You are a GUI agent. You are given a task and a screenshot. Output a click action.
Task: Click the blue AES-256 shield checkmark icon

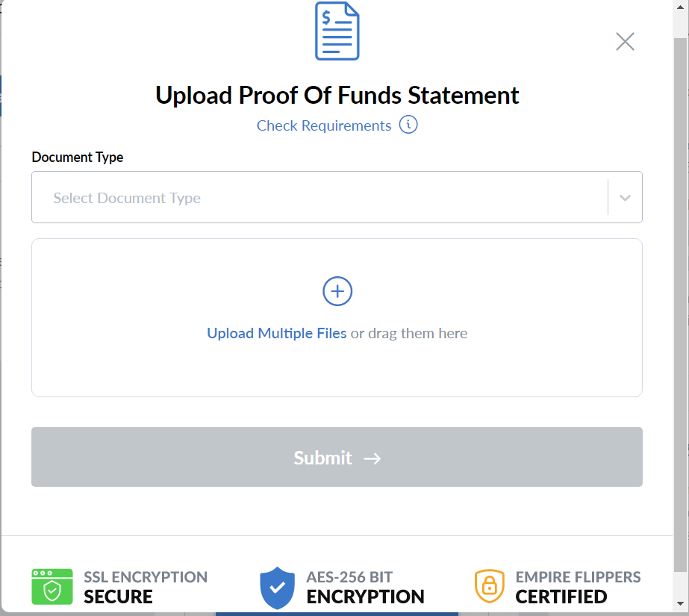[278, 588]
